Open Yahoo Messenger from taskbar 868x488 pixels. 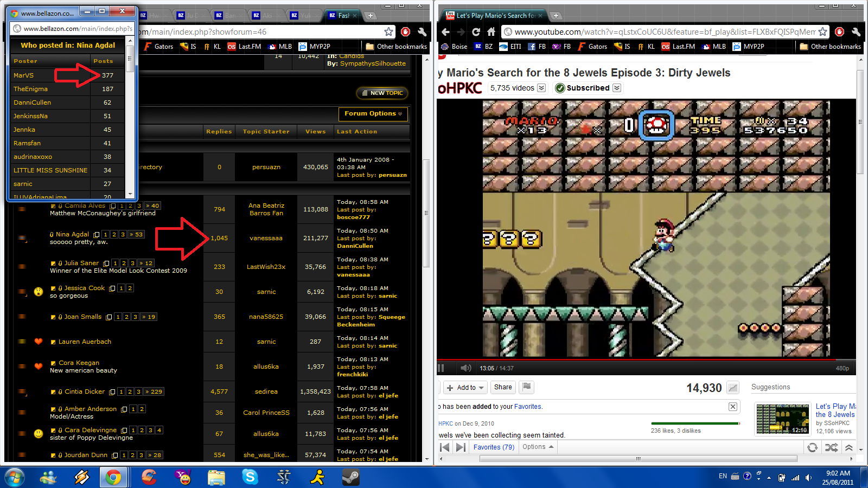[x=183, y=477]
